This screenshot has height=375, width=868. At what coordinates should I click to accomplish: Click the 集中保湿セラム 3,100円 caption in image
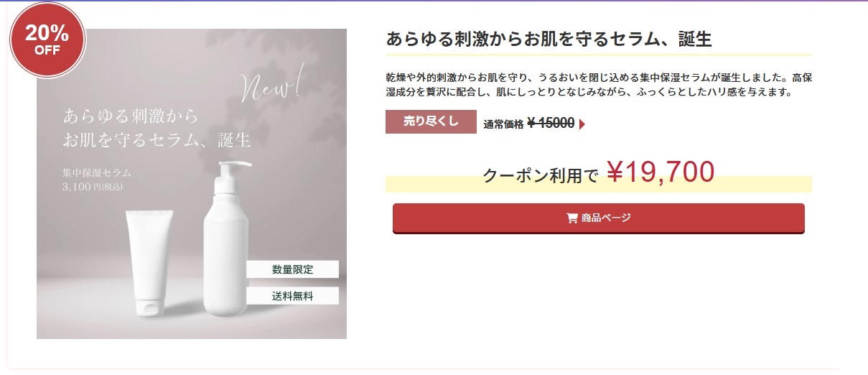(x=97, y=180)
